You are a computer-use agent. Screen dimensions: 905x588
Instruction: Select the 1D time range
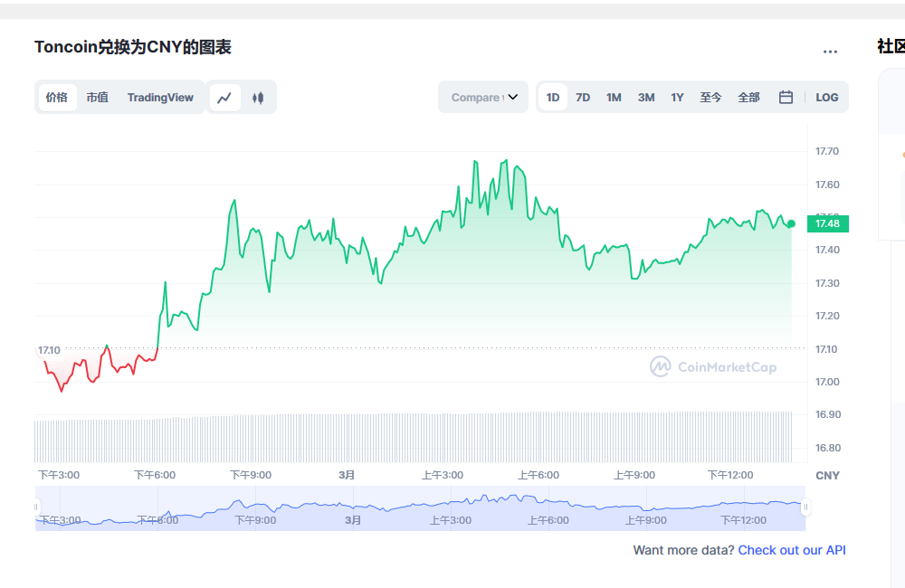(x=553, y=97)
